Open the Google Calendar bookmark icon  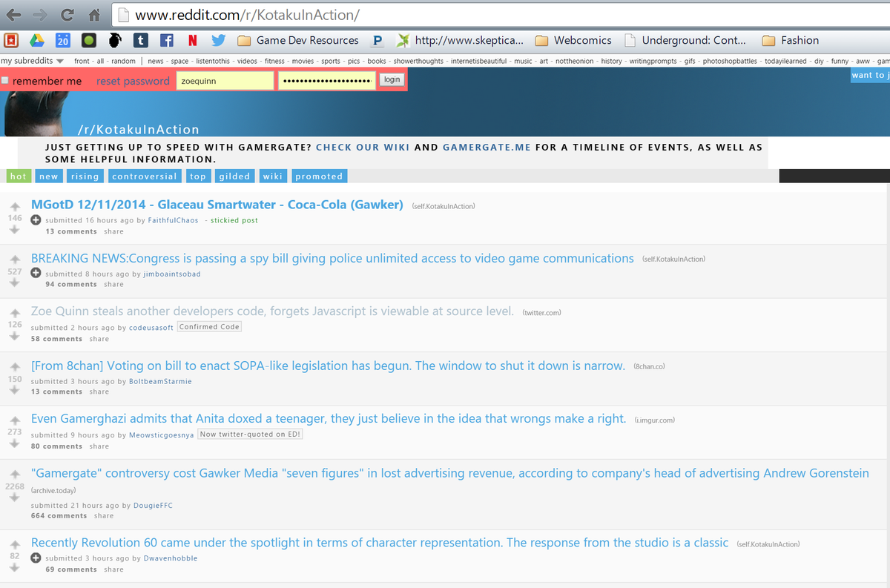(x=62, y=40)
